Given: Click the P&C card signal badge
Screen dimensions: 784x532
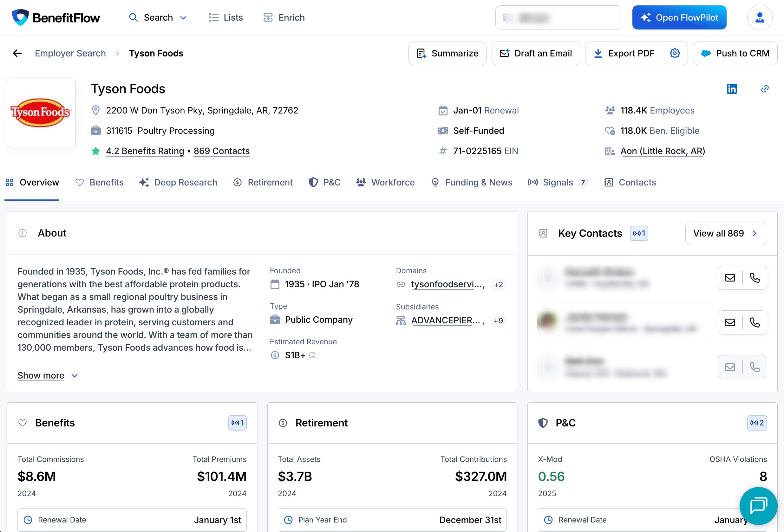Looking at the screenshot, I should (757, 423).
